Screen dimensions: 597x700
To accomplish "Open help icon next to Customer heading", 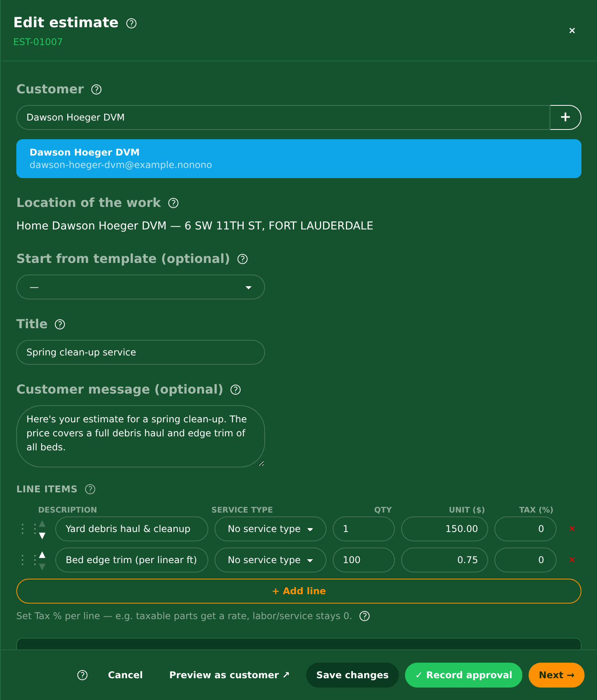I will 96,89.
